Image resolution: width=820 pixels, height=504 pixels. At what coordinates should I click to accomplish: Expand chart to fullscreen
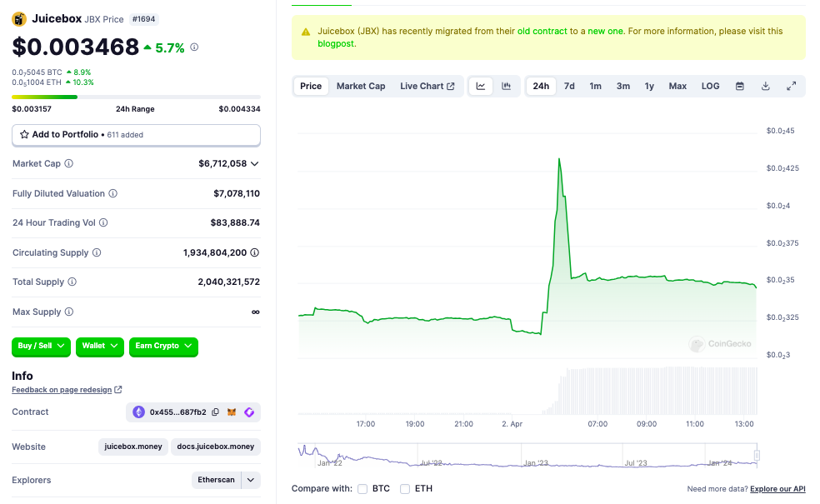[791, 86]
